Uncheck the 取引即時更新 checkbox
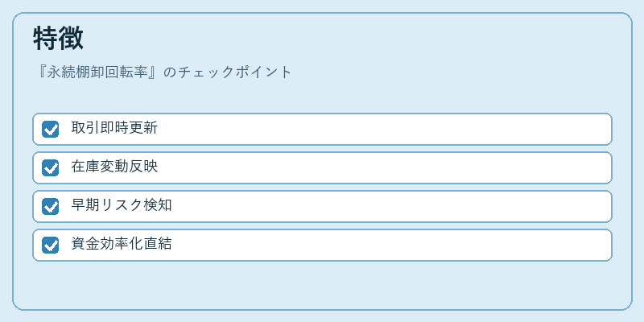 (x=50, y=129)
